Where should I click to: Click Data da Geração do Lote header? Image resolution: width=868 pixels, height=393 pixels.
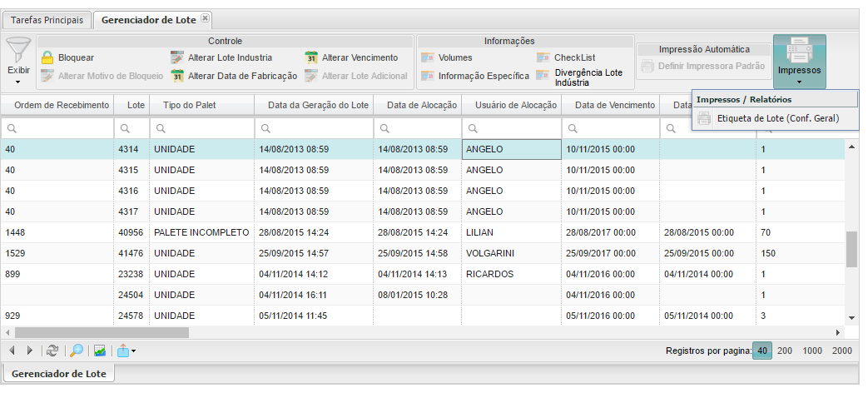314,105
